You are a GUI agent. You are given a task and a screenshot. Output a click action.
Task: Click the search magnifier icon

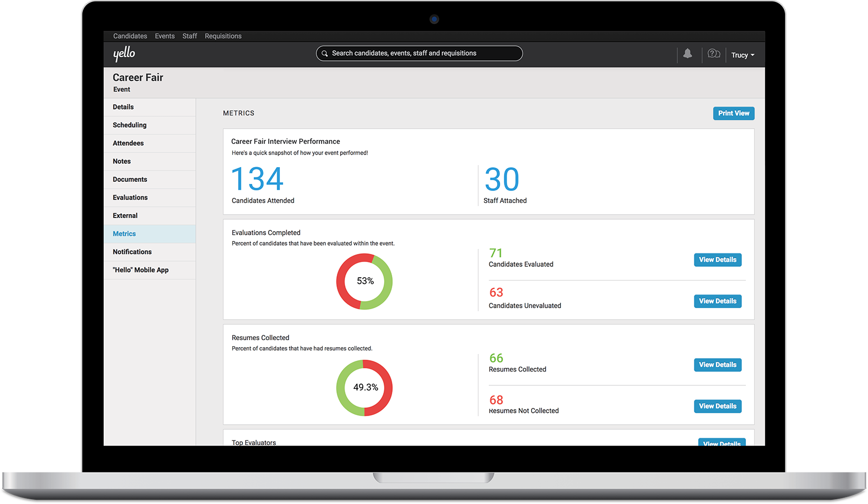coord(324,53)
